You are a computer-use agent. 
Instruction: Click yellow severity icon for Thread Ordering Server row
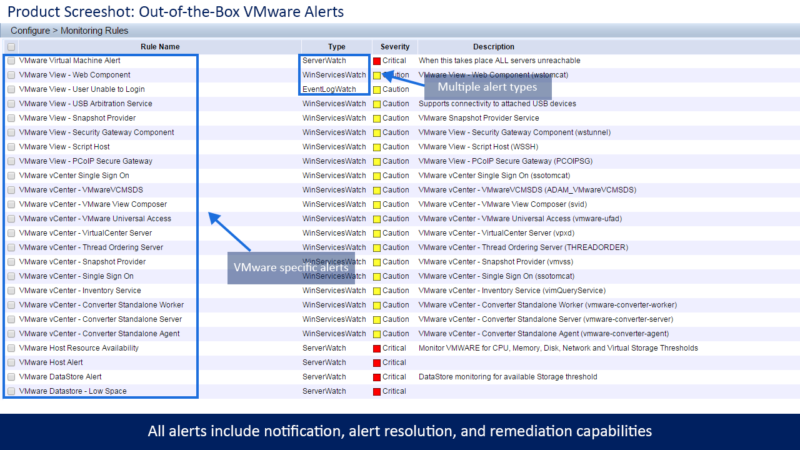coord(377,248)
